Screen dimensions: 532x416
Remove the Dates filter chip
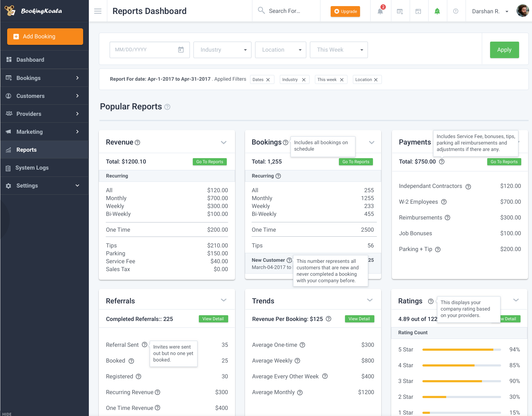[268, 79]
